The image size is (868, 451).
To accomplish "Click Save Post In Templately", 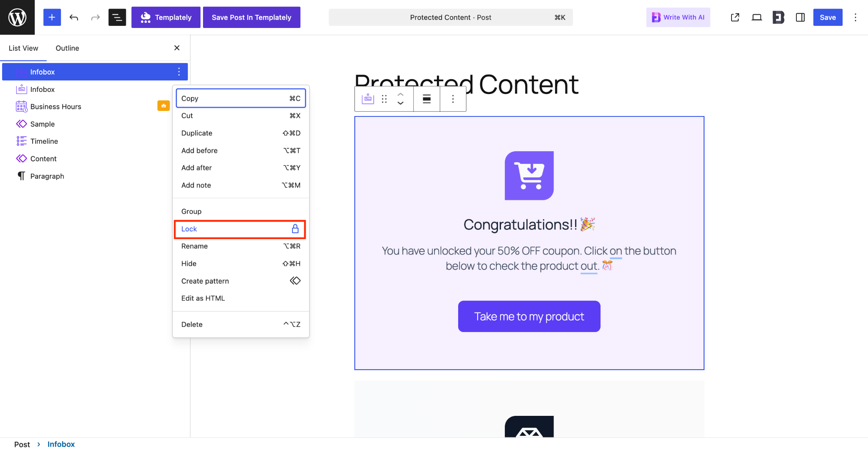I will (252, 17).
